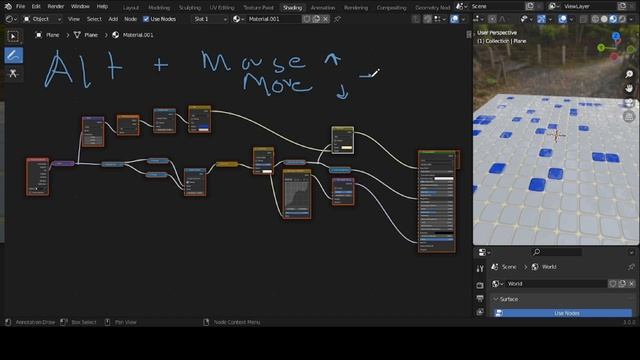Screen dimensions: 640x360
Task: Open the node editor Add menu
Action: click(x=113, y=19)
